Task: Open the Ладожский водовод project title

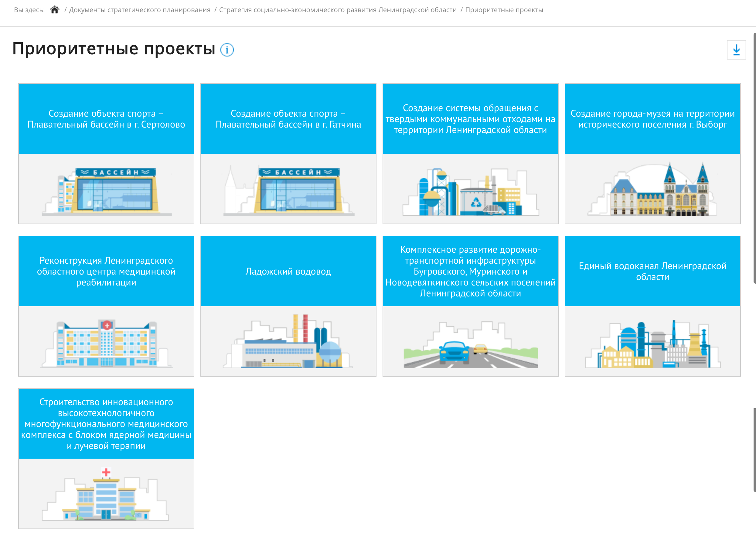Action: point(288,272)
